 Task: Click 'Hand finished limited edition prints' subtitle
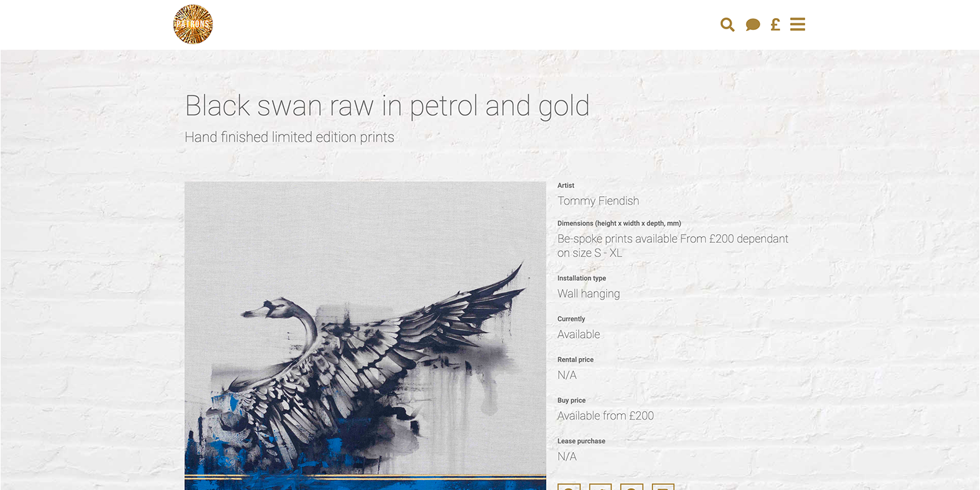coord(289,137)
